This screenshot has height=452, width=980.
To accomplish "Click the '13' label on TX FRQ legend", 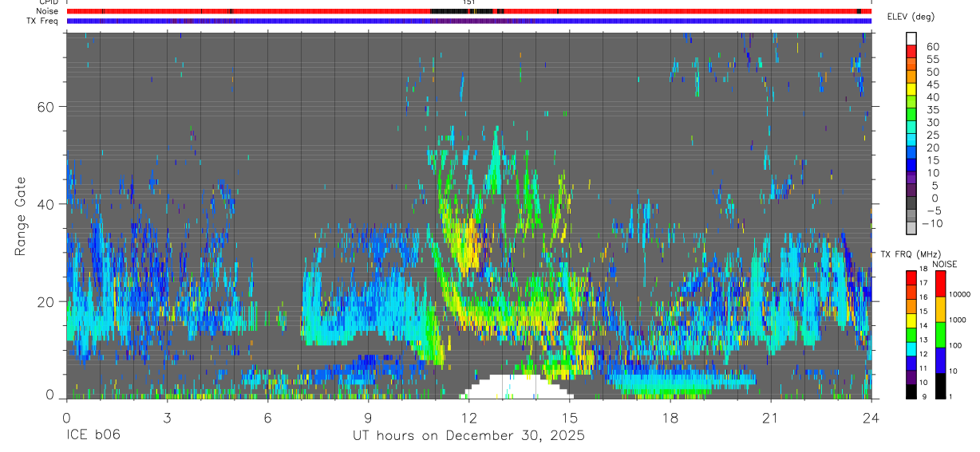I will [x=924, y=340].
